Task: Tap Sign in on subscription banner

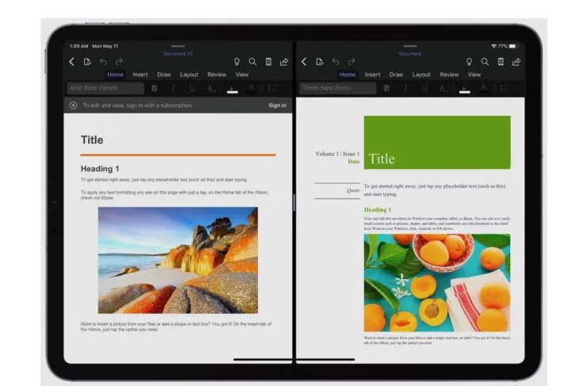Action: 277,106
